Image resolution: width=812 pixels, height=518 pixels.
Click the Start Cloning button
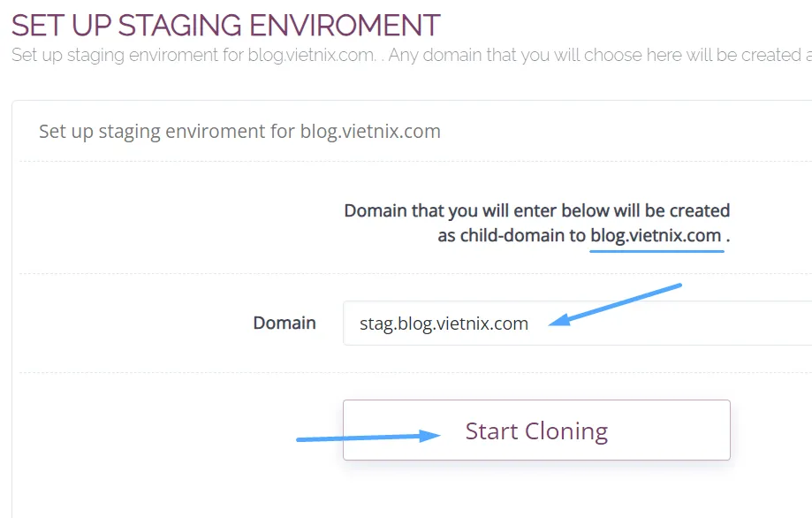click(x=536, y=430)
